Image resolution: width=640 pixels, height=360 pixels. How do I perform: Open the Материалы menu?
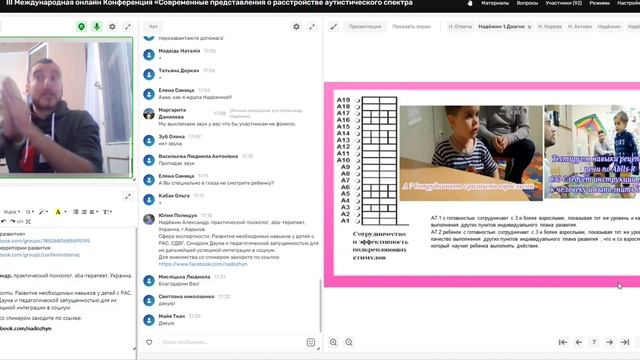(495, 3)
